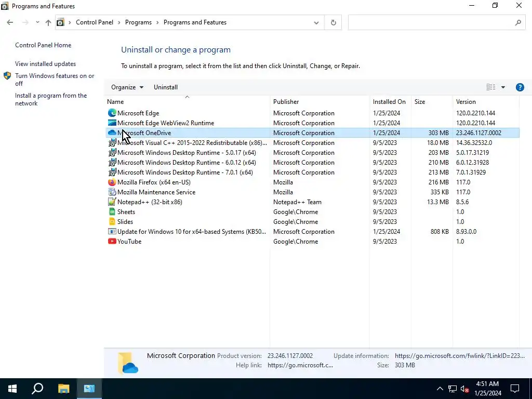Open taskbar search magnifier

[x=37, y=389]
